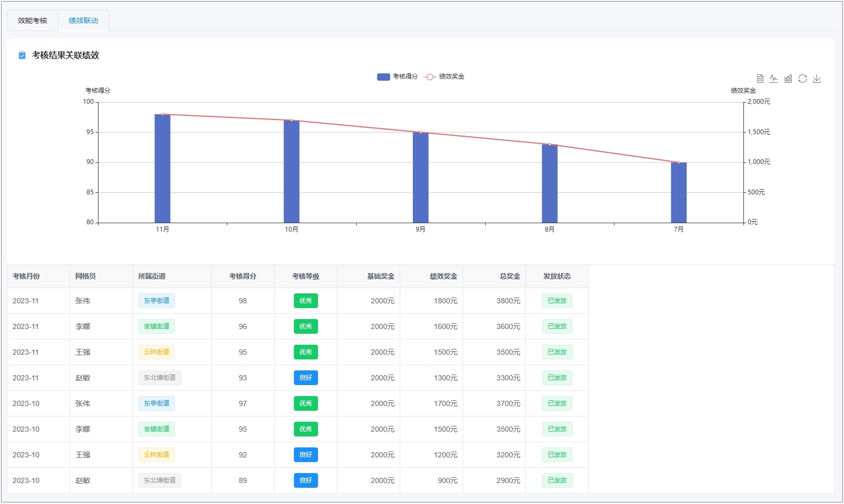Switch chart to bar type icon
The width and height of the screenshot is (844, 504).
coord(788,79)
